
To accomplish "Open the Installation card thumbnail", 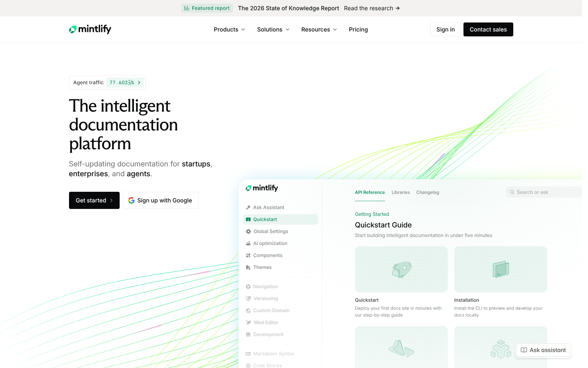I will tap(501, 269).
